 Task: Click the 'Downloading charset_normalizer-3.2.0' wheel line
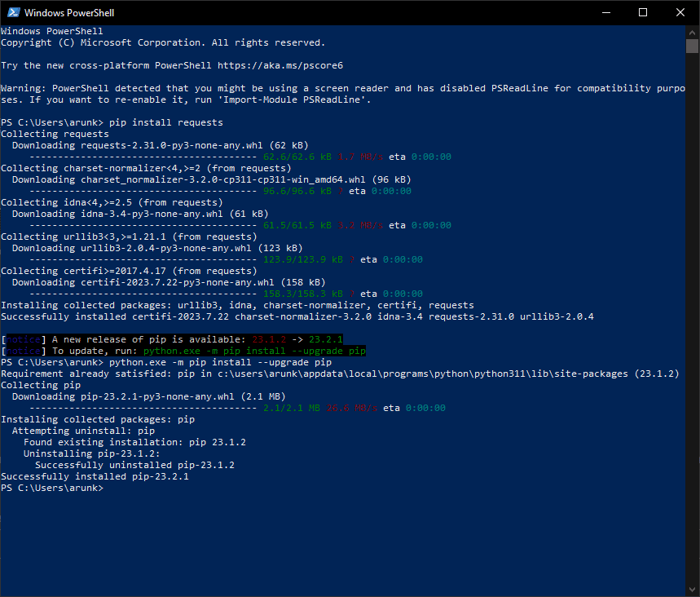tap(212, 179)
